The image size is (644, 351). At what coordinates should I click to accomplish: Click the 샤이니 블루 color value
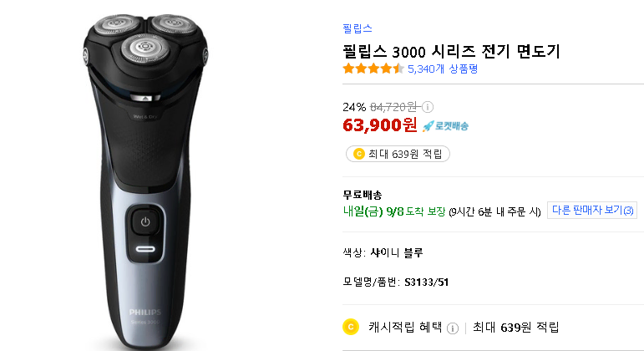396,252
